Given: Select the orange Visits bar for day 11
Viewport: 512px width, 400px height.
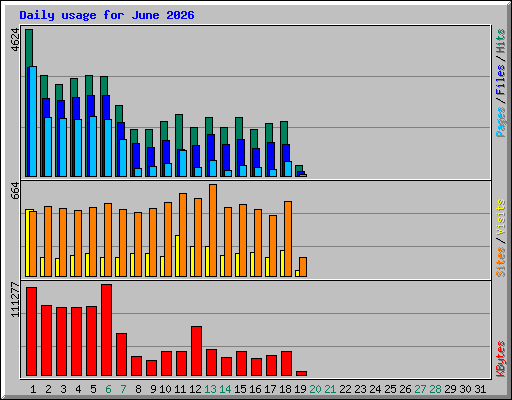Looking at the screenshot, I should [x=183, y=235].
